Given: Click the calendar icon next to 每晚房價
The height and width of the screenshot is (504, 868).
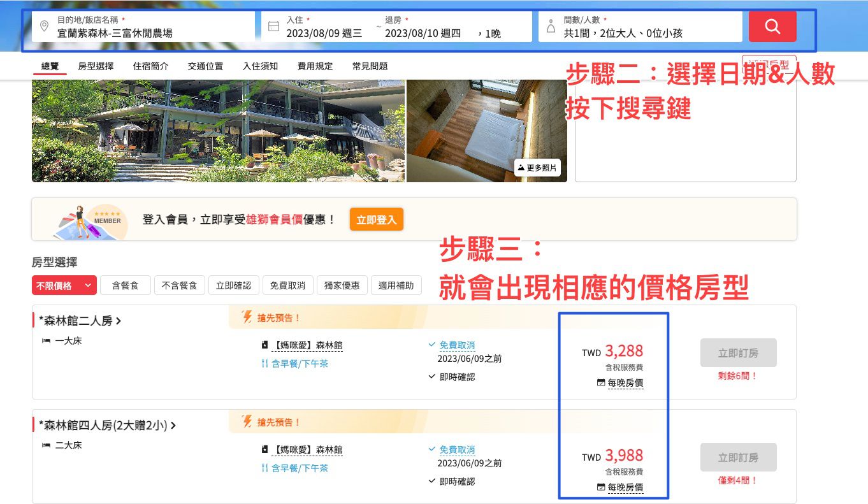Looking at the screenshot, I should pos(600,383).
